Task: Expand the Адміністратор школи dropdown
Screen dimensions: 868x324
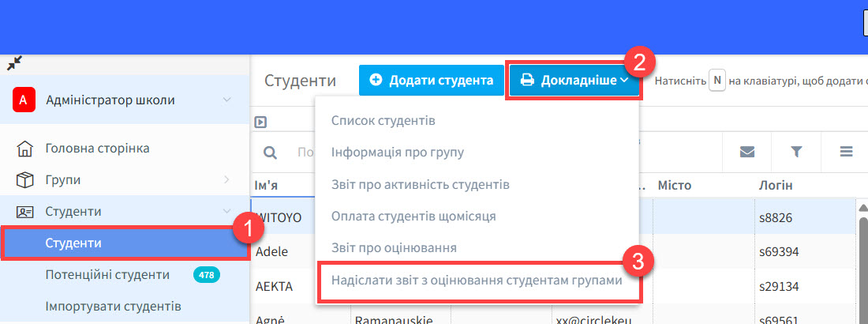Action: pos(226,100)
